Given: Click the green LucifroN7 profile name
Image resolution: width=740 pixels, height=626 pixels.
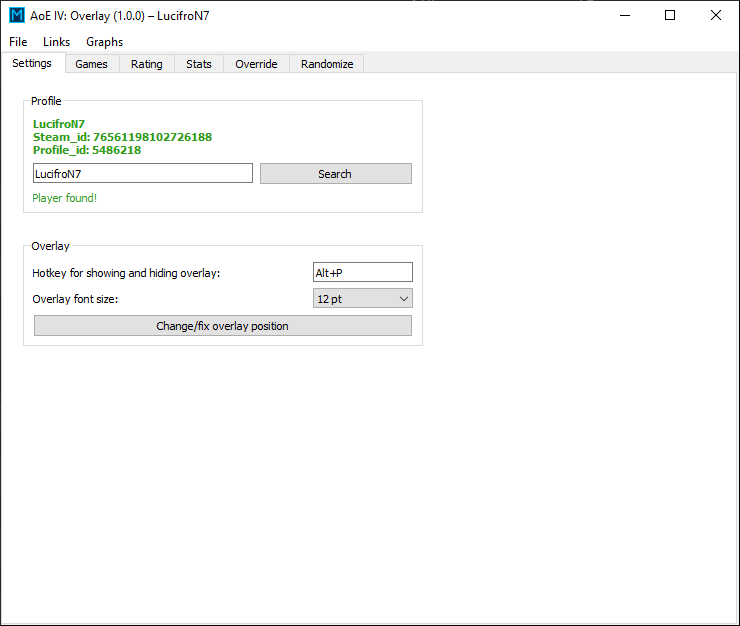Looking at the screenshot, I should (59, 124).
